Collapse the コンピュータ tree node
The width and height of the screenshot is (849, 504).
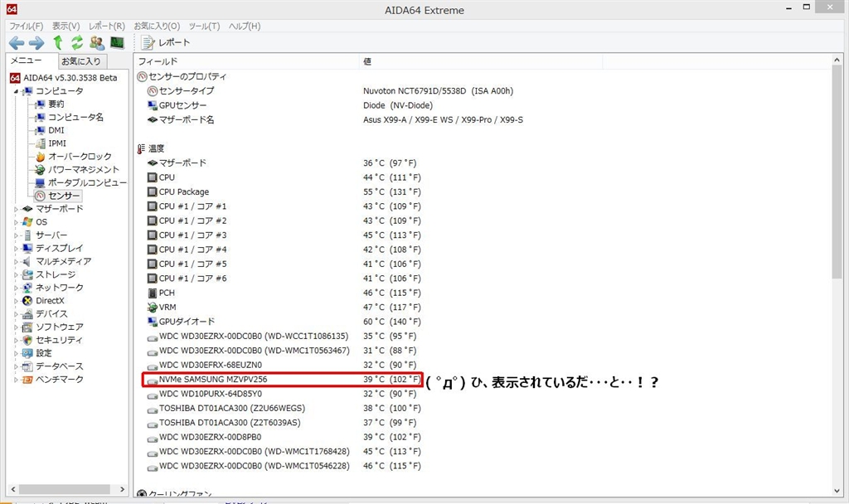16,91
